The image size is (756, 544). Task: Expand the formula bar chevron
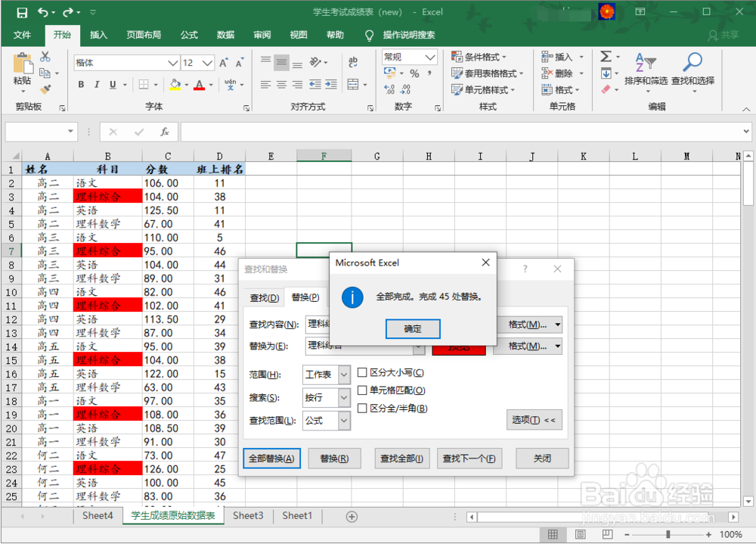coord(746,132)
